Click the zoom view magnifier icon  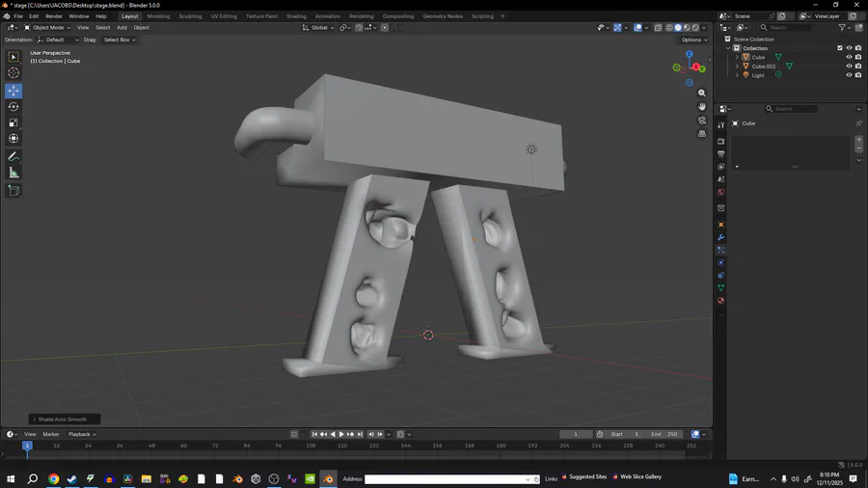point(702,93)
